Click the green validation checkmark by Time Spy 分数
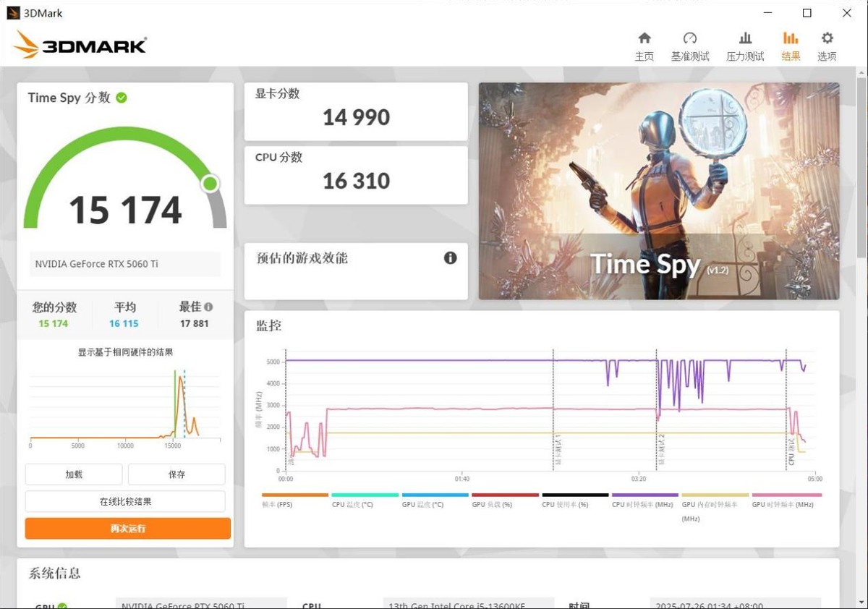The image size is (868, 609). point(122,98)
